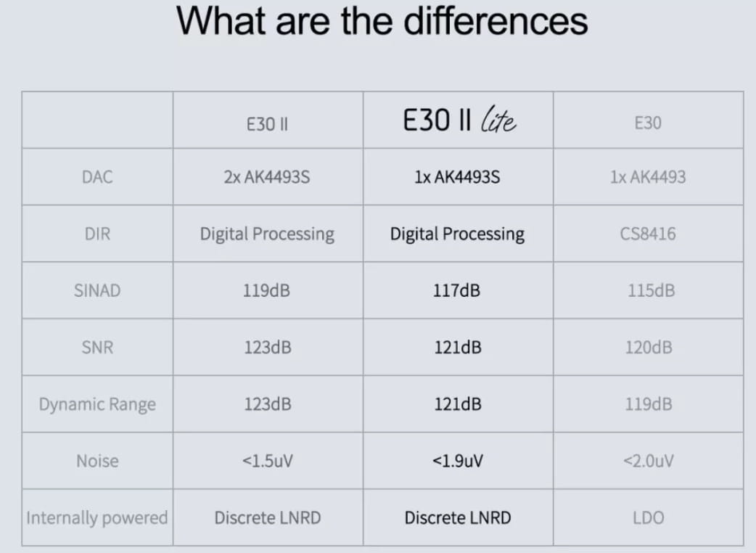756x553 pixels.
Task: Select the E30 II lite column header
Action: pyautogui.click(x=459, y=121)
